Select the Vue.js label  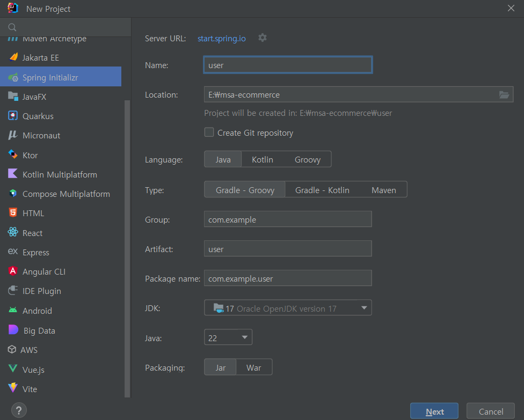pyautogui.click(x=33, y=370)
